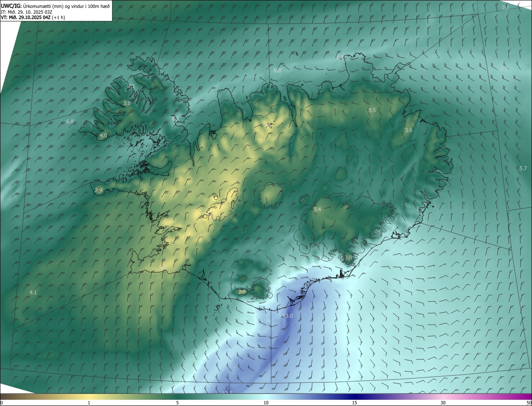Select the 5 mark on the color legend
The height and width of the screenshot is (406, 532).
177,403
